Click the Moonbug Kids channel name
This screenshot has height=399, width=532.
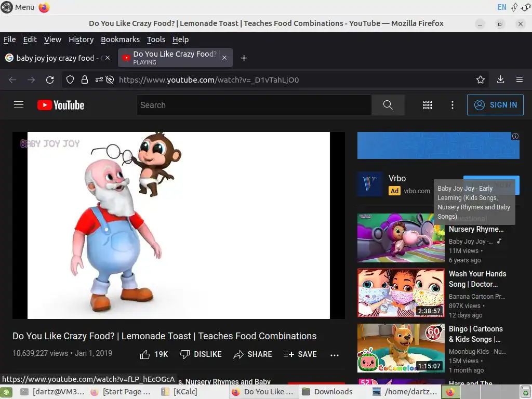click(477, 352)
